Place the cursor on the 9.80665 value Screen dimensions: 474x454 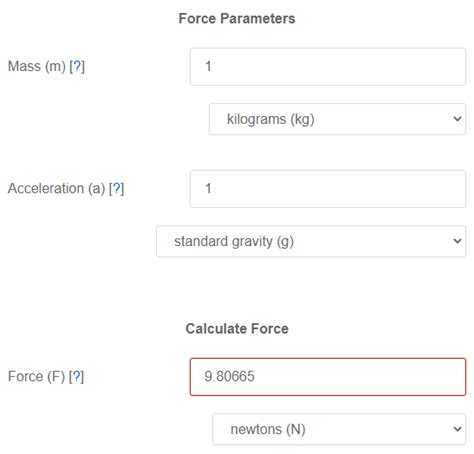pyautogui.click(x=229, y=377)
